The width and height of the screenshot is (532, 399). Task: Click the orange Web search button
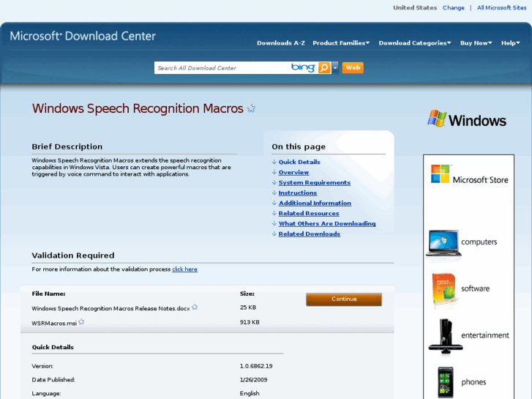[353, 67]
